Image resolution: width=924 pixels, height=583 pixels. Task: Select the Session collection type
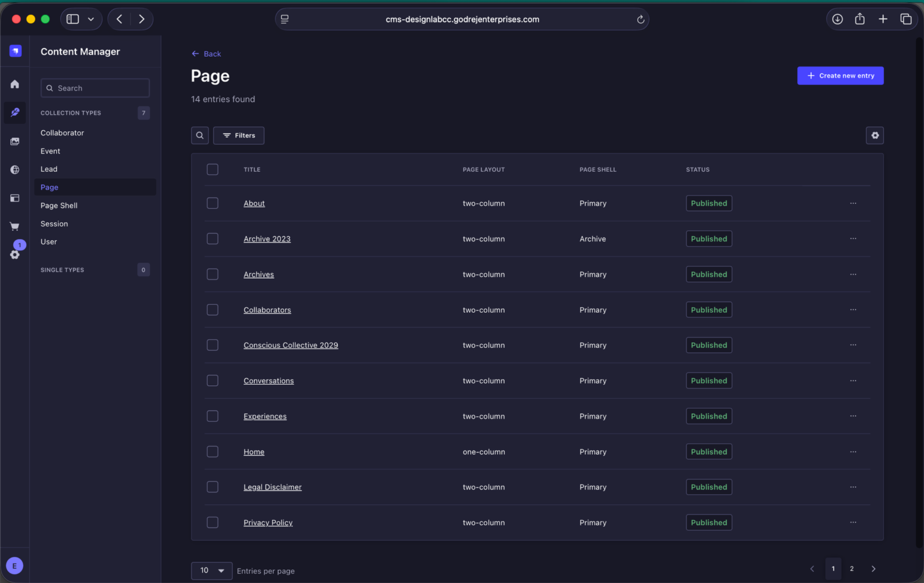pos(54,224)
